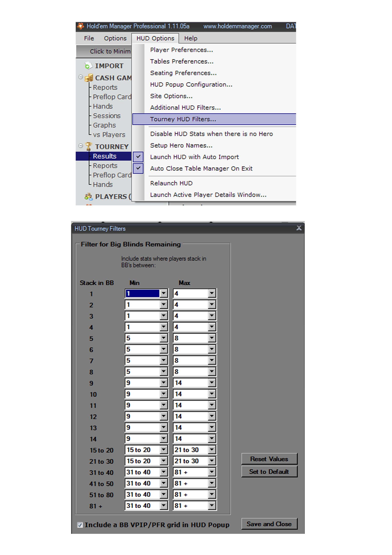This screenshot has width=392, height=555.
Task: Open Additional HUD Filters
Action: 185,108
